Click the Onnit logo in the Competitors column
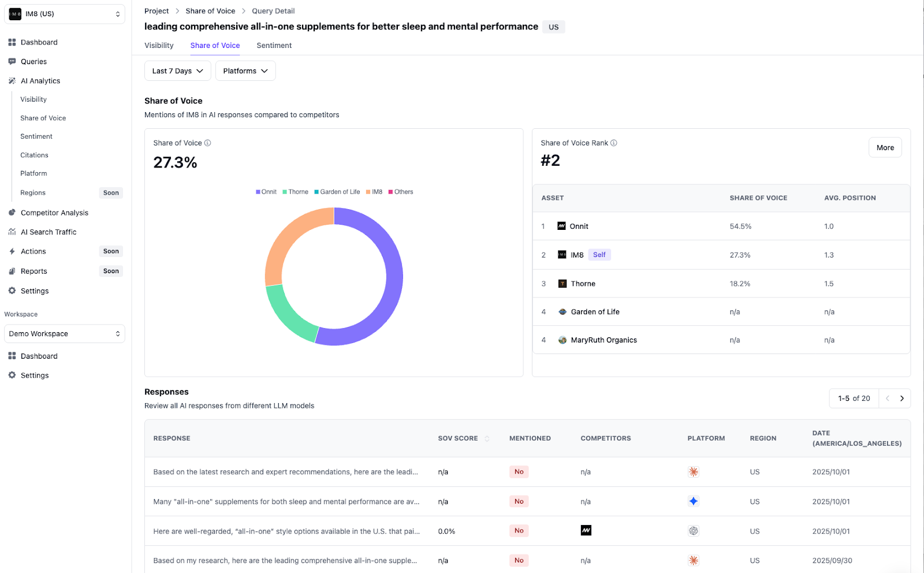The width and height of the screenshot is (924, 573). 586,531
